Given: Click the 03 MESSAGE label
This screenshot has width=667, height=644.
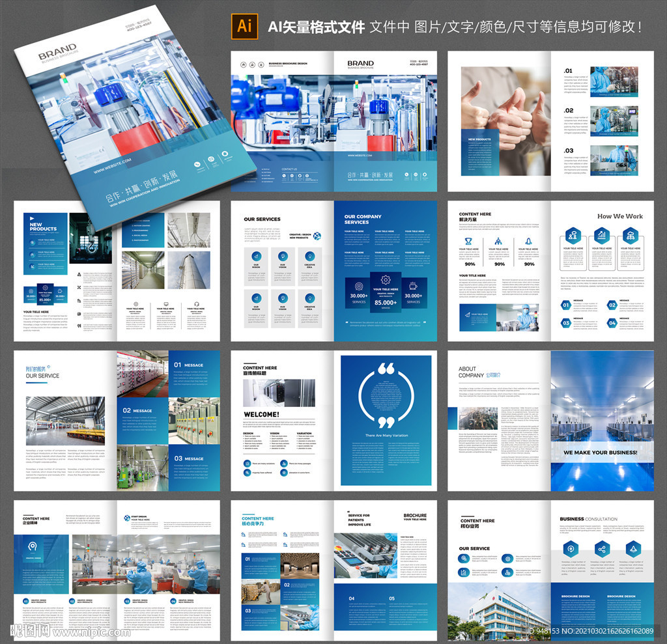Looking at the screenshot, I should tap(188, 458).
